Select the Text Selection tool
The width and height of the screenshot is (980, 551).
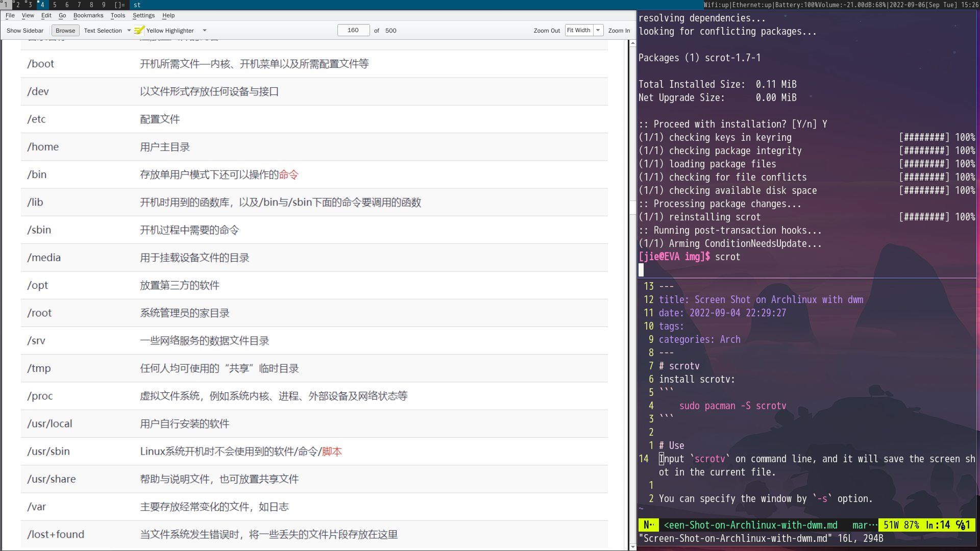[103, 31]
